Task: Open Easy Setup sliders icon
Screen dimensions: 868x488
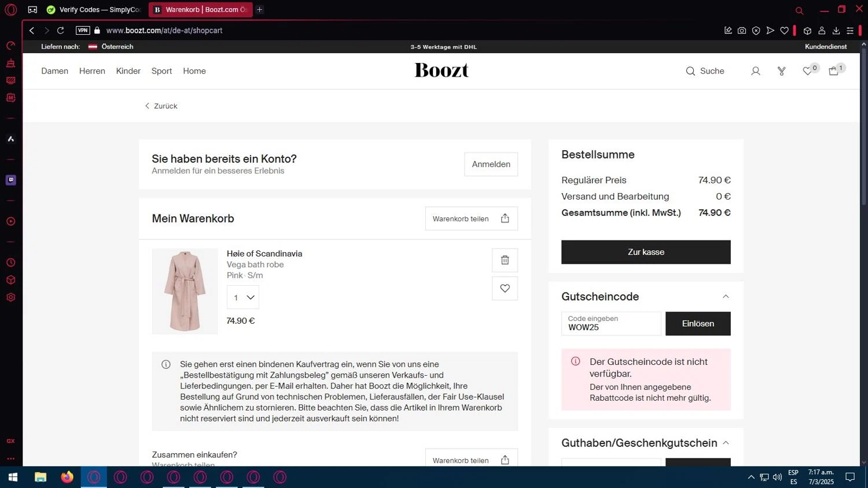Action: (x=850, y=31)
